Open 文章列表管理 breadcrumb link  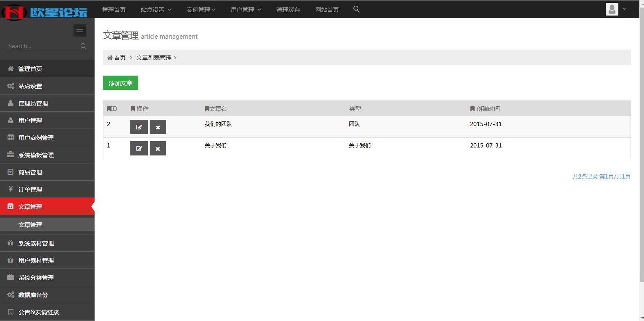153,57
